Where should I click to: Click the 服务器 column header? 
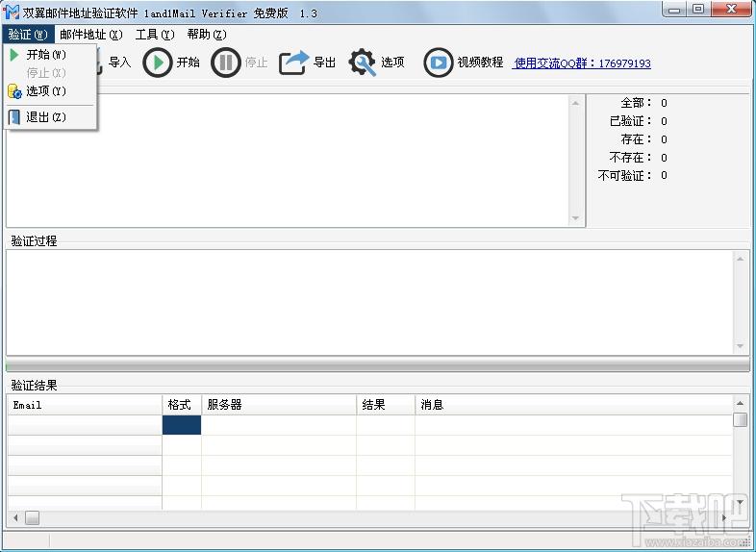tap(279, 405)
